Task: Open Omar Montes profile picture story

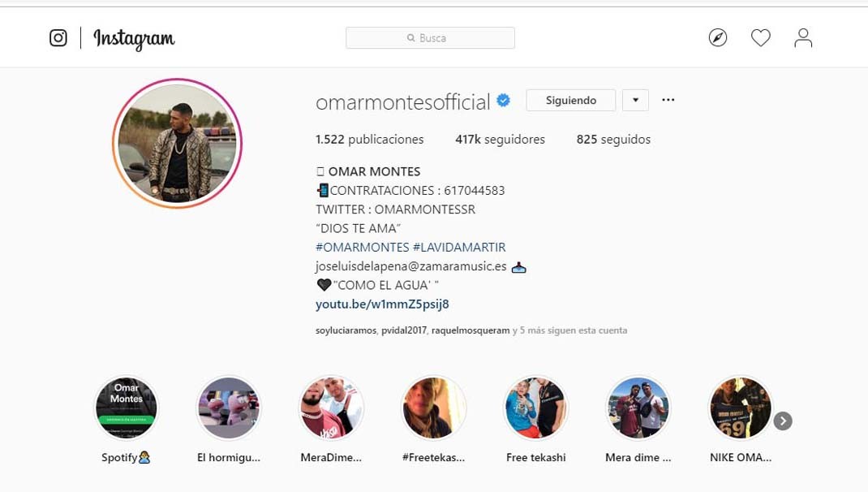Action: (x=177, y=144)
